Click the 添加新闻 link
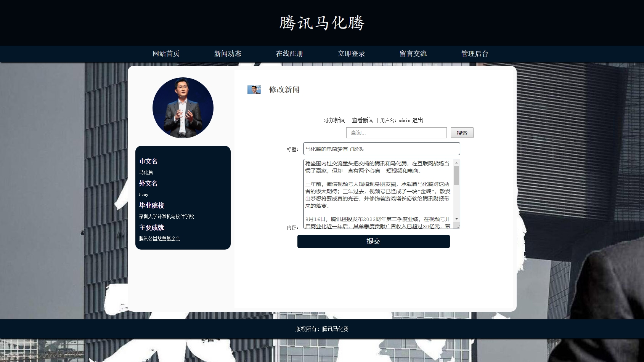Viewport: 644px width, 362px height. (x=334, y=120)
